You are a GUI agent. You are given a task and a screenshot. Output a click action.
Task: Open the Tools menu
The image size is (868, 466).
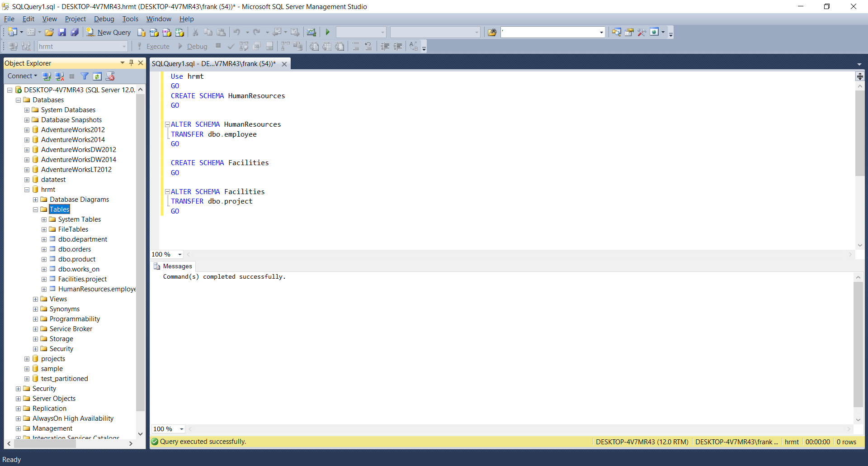(130, 19)
